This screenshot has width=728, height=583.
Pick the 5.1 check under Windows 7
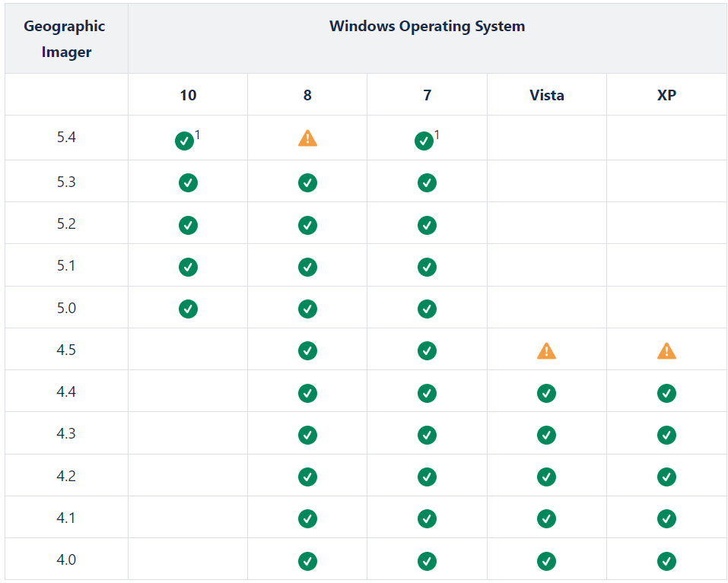coord(427,267)
